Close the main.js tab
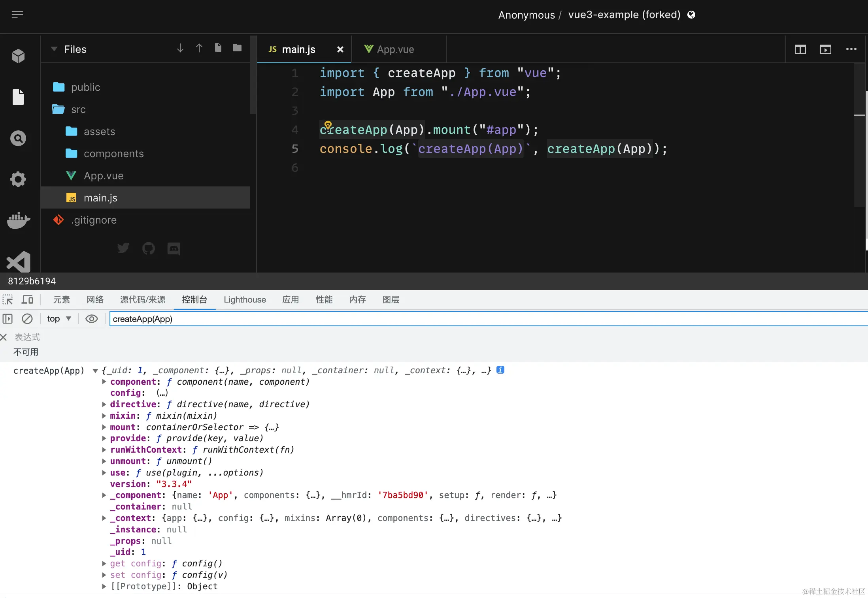 (x=340, y=49)
